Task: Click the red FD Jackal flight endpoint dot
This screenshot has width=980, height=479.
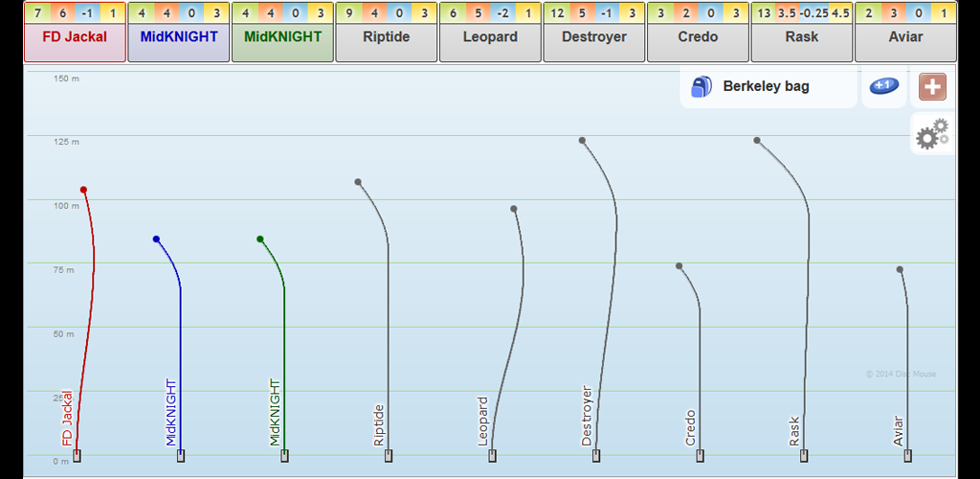Action: click(83, 190)
